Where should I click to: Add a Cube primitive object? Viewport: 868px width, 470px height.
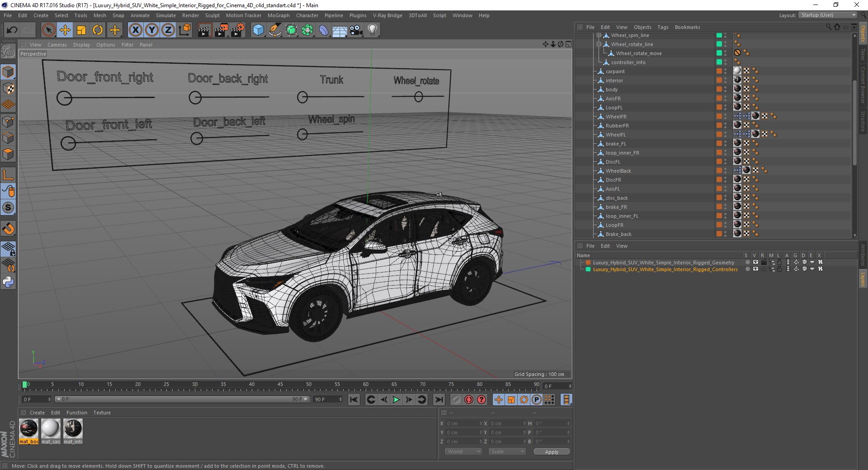coord(258,30)
